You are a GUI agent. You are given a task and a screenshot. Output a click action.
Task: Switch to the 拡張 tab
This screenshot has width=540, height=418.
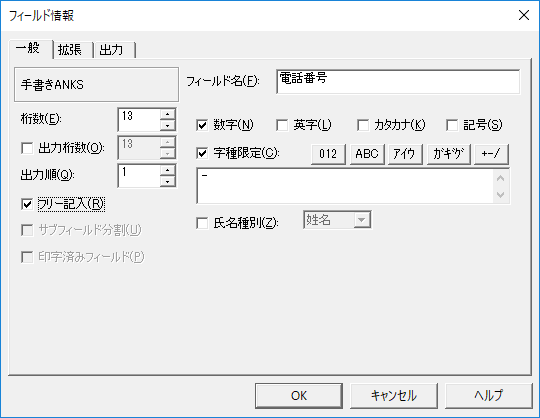coord(70,50)
